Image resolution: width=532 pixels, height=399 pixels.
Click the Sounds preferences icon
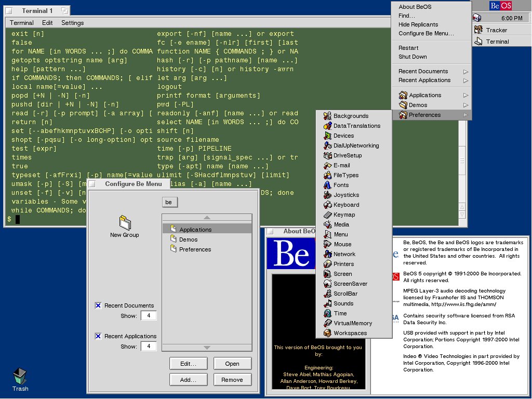[327, 303]
